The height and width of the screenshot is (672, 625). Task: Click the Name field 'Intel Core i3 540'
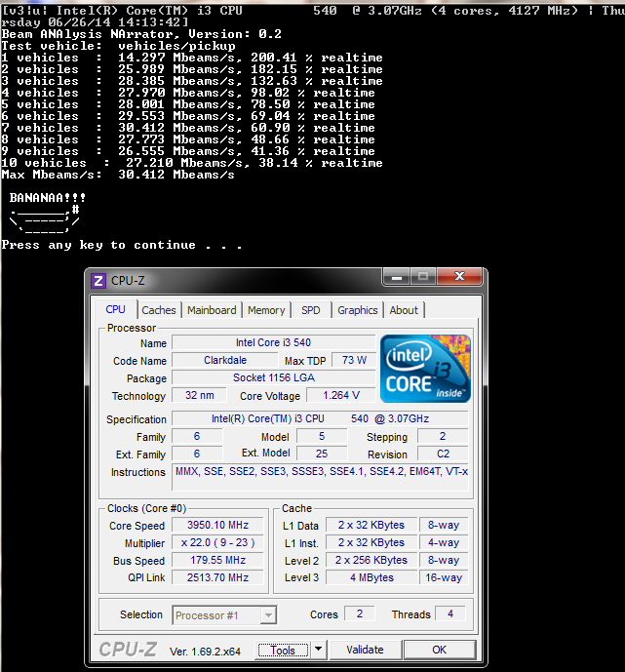pos(273,343)
